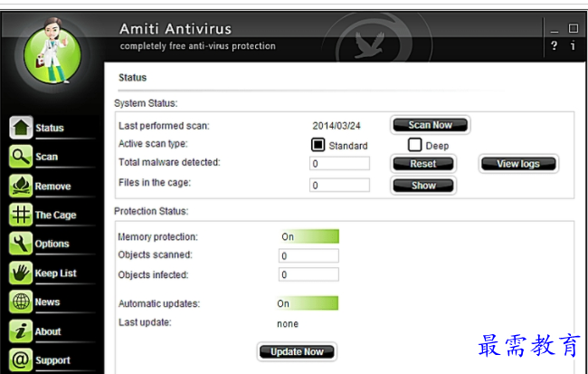Open The Cage section label

55,216
